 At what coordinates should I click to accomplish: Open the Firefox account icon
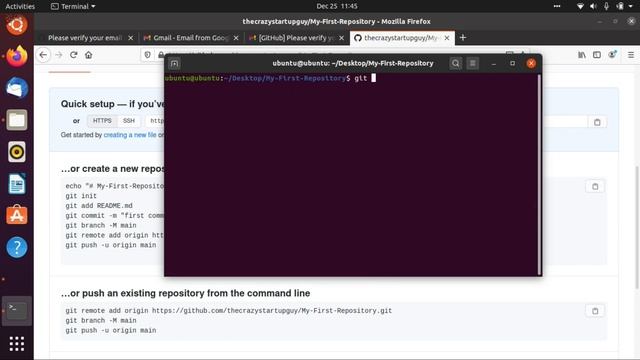[612, 55]
